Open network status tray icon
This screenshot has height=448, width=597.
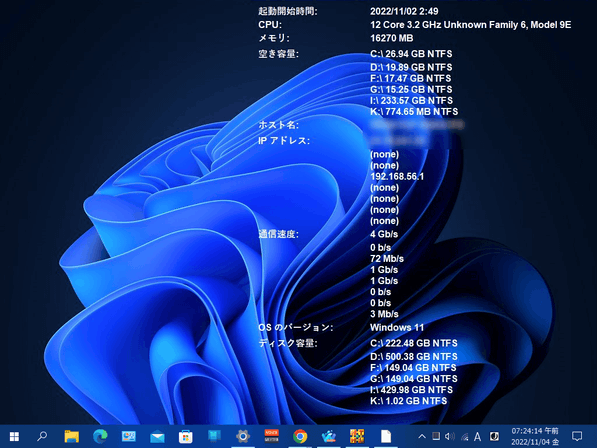coord(464,437)
